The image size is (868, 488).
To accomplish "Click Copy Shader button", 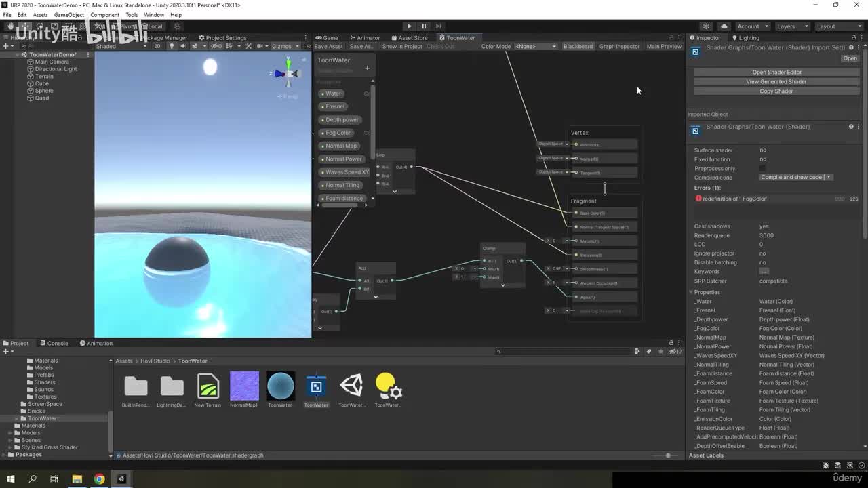I will pyautogui.click(x=776, y=91).
